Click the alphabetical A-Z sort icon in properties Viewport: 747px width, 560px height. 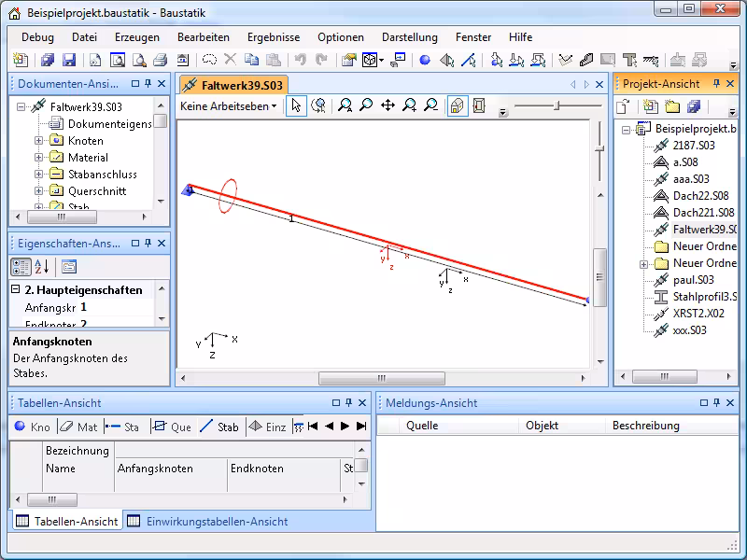[x=41, y=267]
